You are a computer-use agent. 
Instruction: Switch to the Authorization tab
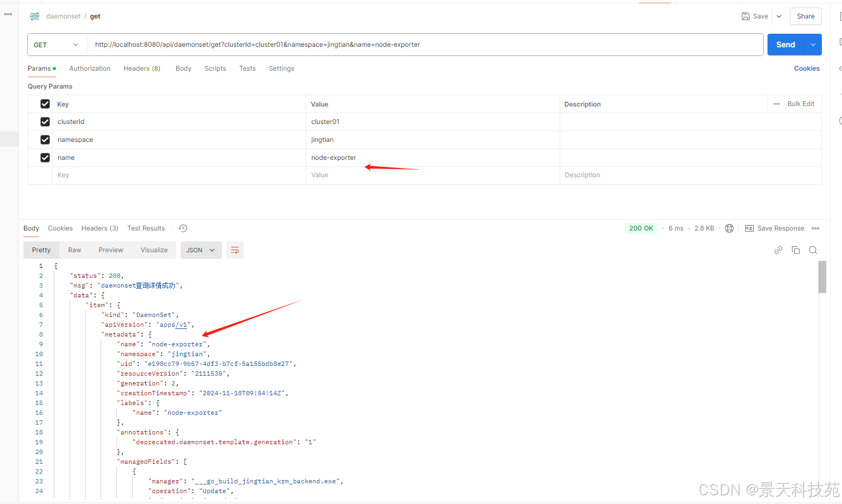[90, 69]
